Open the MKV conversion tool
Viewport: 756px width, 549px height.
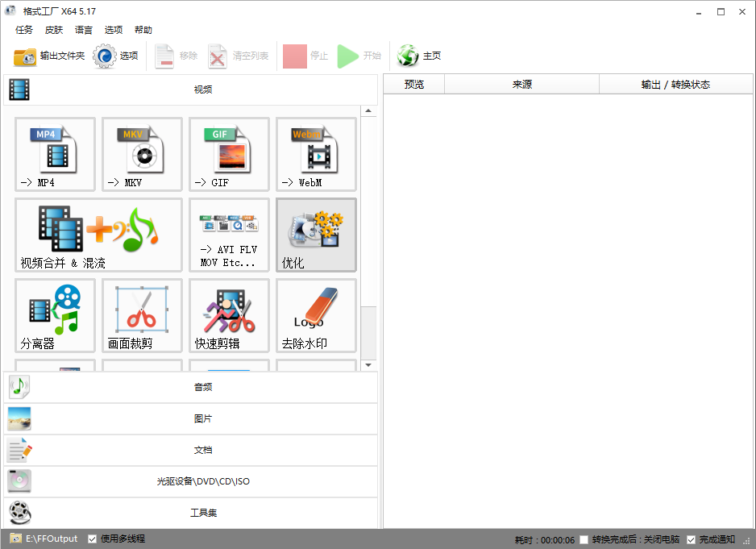[x=142, y=154]
